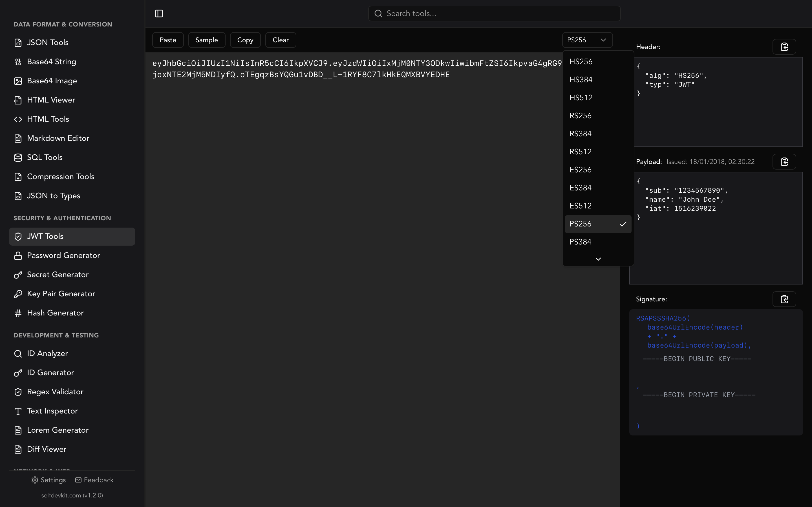This screenshot has width=812, height=507.
Task: Collapse the sidebar panel
Action: click(x=159, y=14)
